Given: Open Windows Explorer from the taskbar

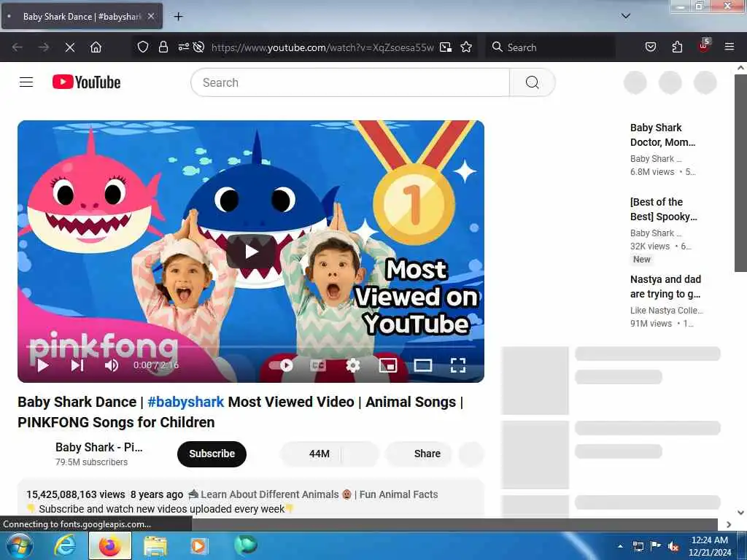Looking at the screenshot, I should (155, 545).
